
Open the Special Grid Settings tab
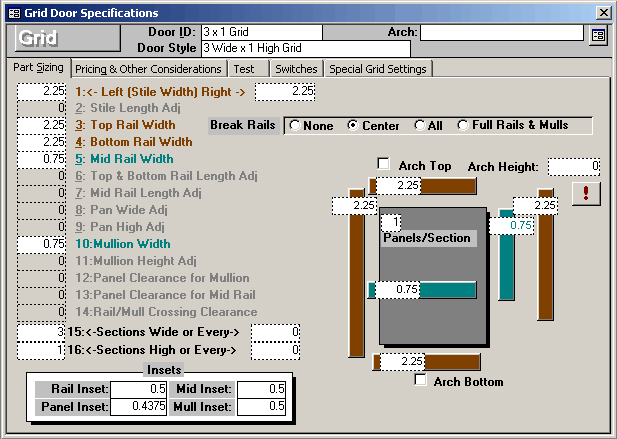click(378, 69)
